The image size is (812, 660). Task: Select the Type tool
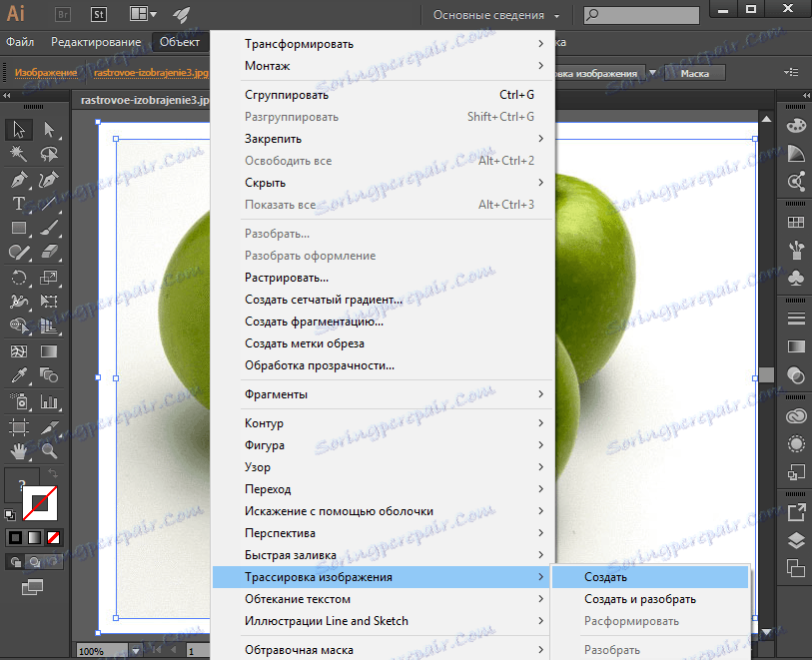coord(19,204)
